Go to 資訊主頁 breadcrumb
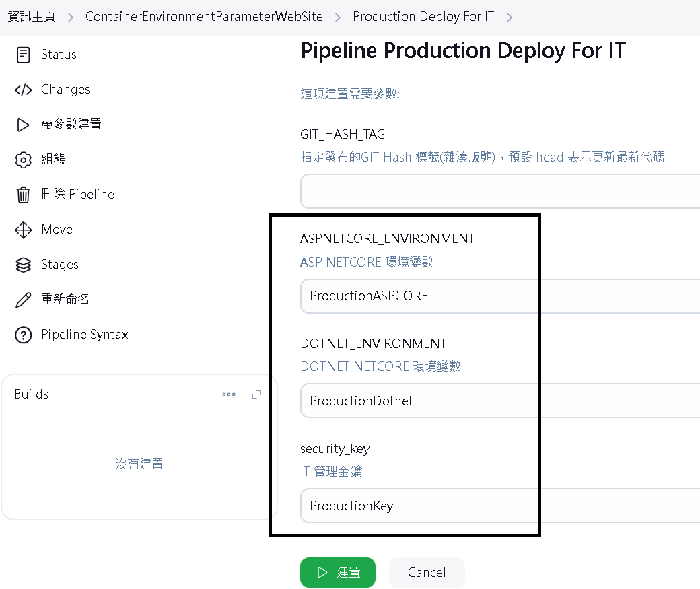Viewport: 700px width, 589px height. [32, 17]
